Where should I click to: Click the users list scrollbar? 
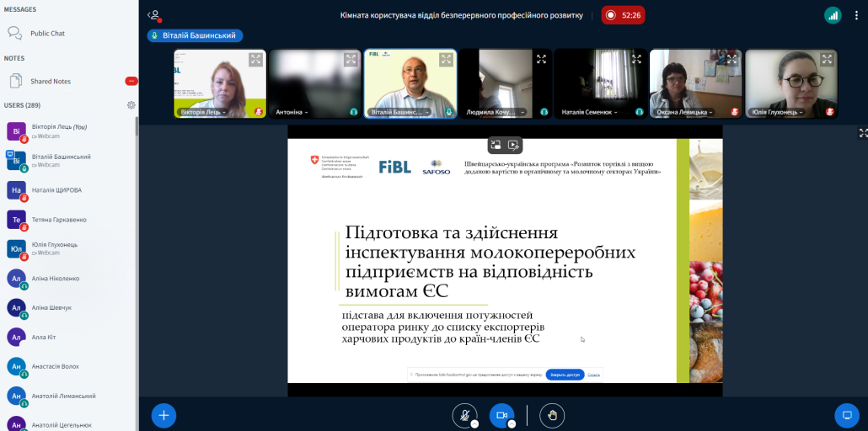pyautogui.click(x=137, y=253)
